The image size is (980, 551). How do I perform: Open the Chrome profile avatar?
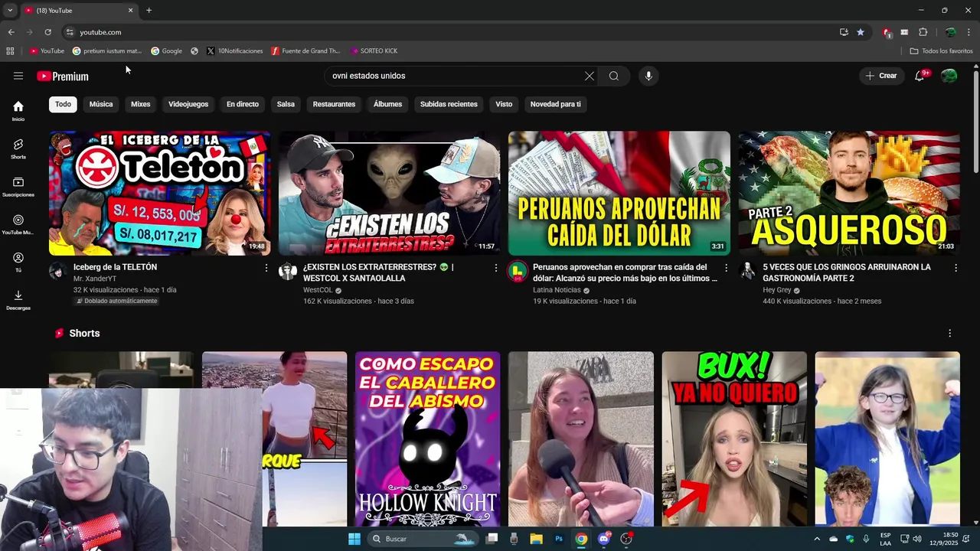[950, 32]
